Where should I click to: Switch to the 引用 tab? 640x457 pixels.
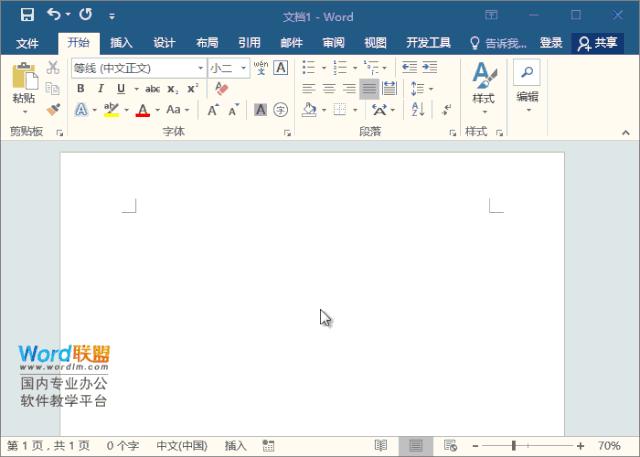[249, 42]
